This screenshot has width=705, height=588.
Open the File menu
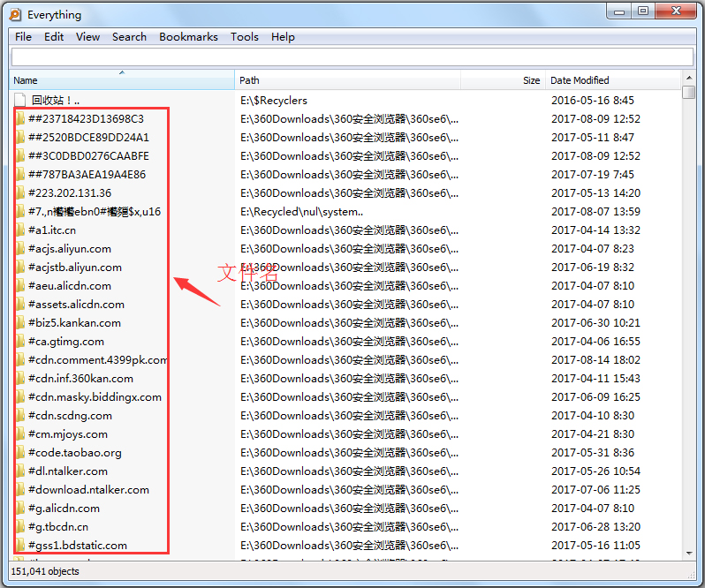point(23,37)
